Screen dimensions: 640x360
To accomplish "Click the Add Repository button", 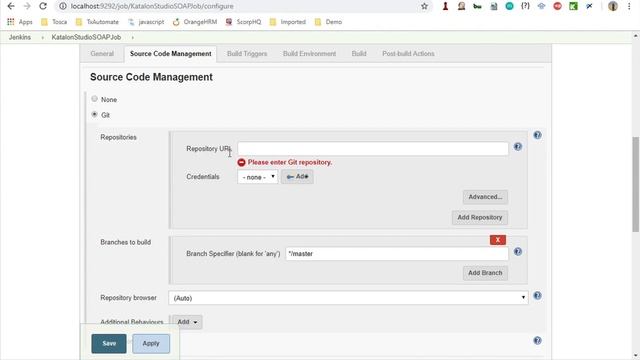I will [x=480, y=218].
